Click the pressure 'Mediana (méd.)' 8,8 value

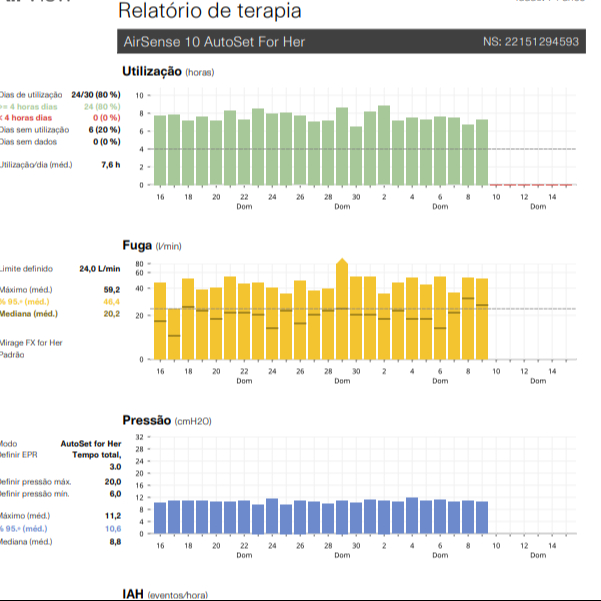coord(114,541)
